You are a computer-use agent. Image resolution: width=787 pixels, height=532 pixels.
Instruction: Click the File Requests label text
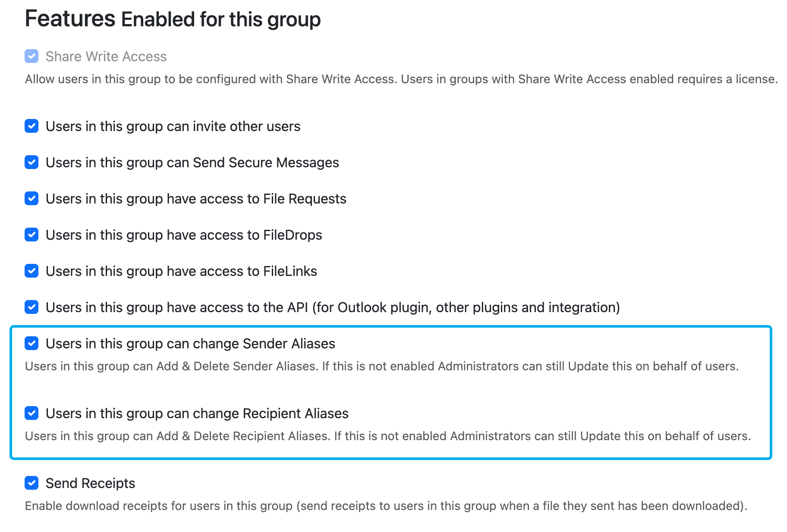196,199
